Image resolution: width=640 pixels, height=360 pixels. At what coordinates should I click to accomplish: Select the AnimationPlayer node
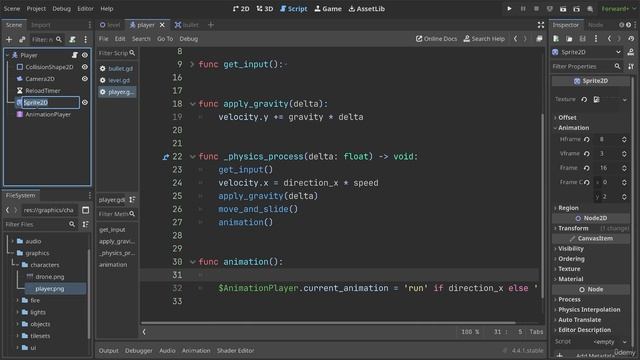pyautogui.click(x=48, y=114)
